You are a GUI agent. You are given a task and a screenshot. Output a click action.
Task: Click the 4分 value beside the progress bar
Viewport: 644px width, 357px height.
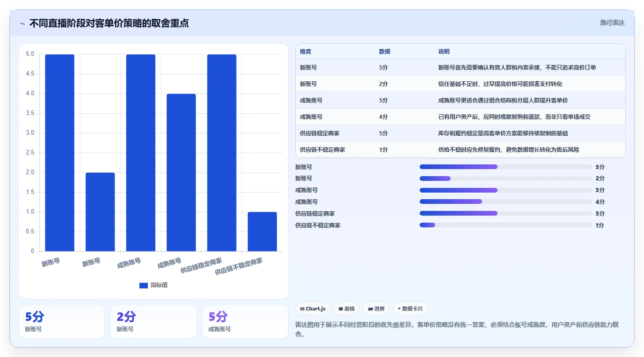click(600, 202)
